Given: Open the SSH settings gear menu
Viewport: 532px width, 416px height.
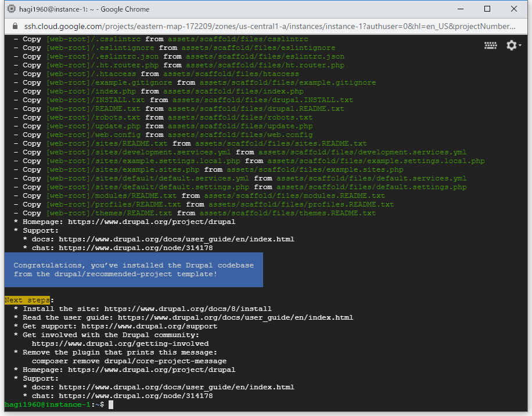Looking at the screenshot, I should 513,45.
